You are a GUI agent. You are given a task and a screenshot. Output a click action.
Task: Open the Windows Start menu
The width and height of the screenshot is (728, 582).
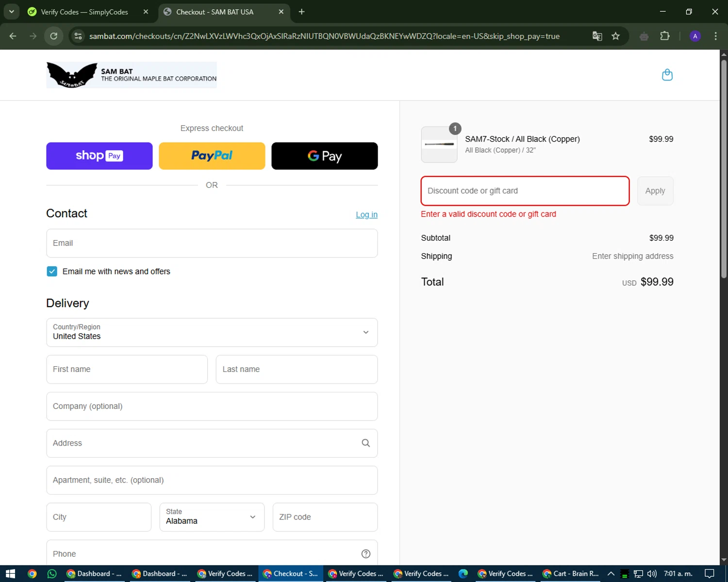11,574
